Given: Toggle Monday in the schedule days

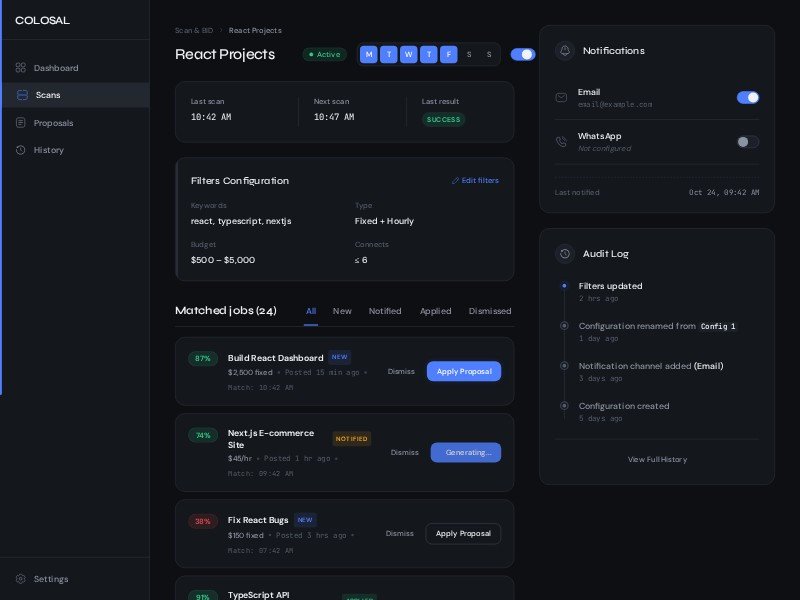Looking at the screenshot, I should tap(369, 54).
